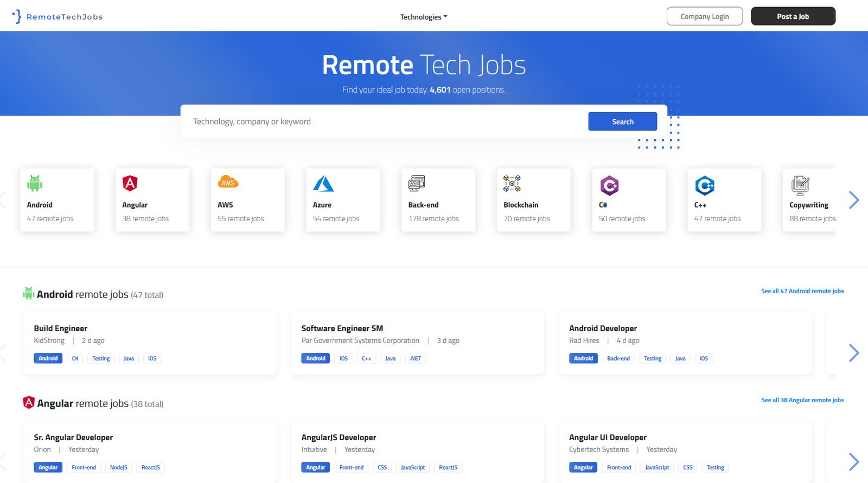
Task: Click the Android tag on Software Engineer SM card
Action: (315, 358)
